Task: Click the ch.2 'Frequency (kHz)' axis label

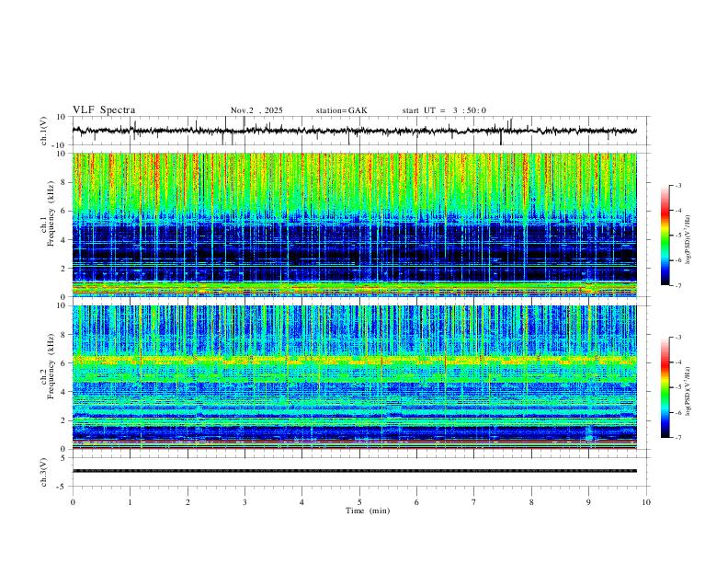Action: (51, 366)
